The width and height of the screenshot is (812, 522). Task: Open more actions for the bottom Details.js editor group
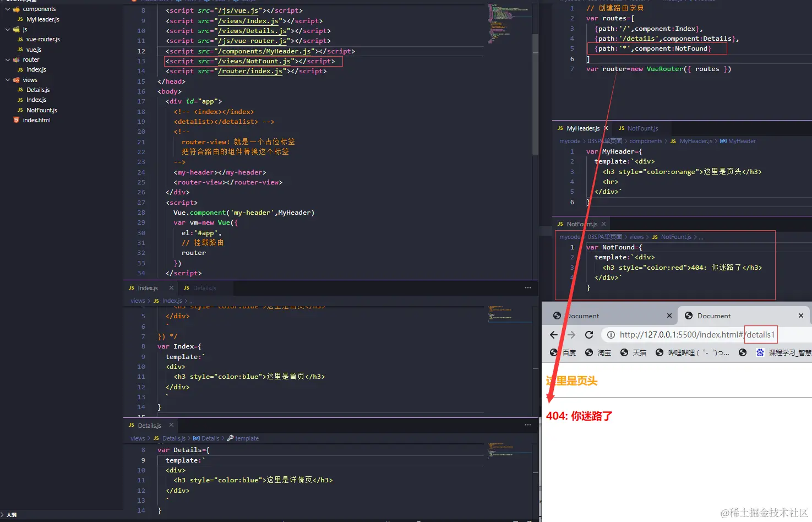pyautogui.click(x=528, y=425)
